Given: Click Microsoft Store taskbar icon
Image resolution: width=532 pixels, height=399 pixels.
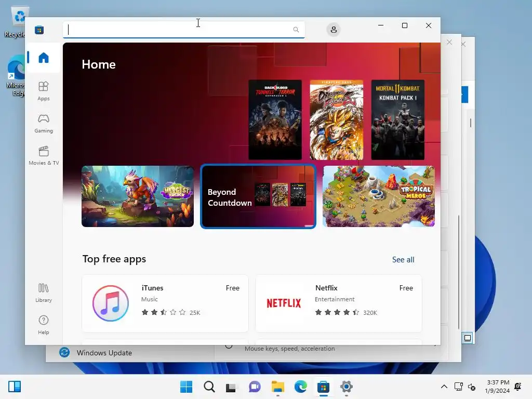Looking at the screenshot, I should [323, 387].
